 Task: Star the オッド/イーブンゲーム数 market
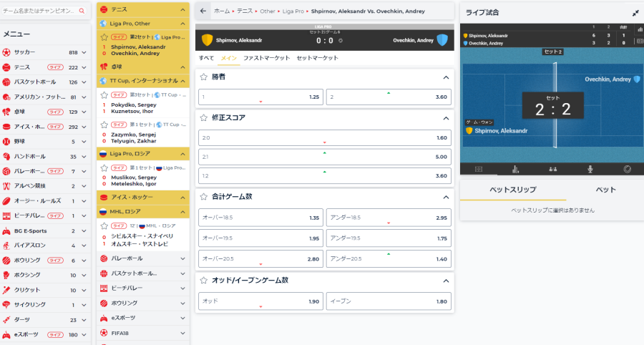pyautogui.click(x=203, y=281)
